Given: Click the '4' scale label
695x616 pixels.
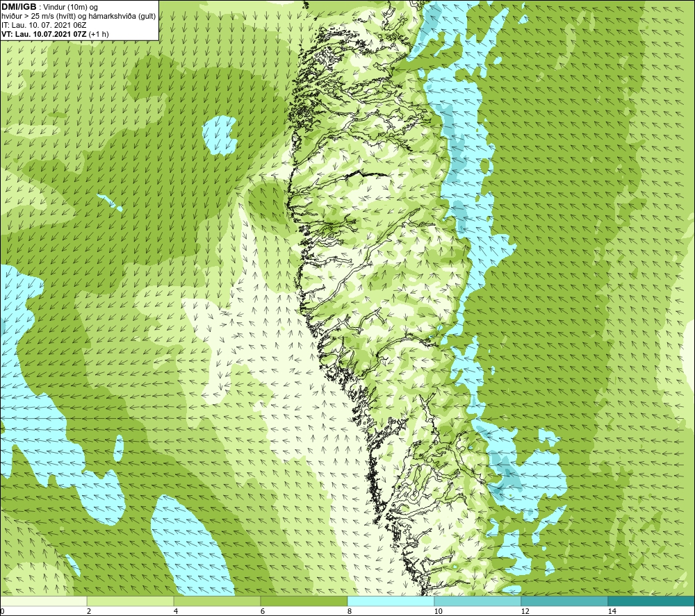Looking at the screenshot, I should (x=176, y=611).
